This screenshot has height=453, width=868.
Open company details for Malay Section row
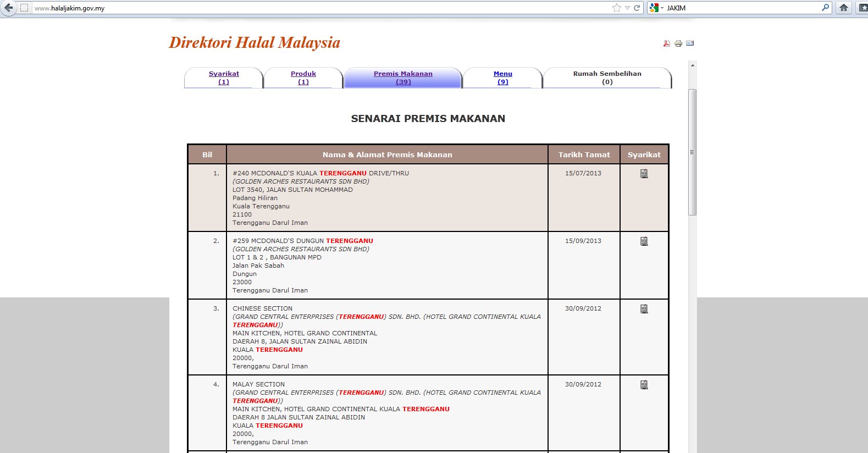click(644, 385)
